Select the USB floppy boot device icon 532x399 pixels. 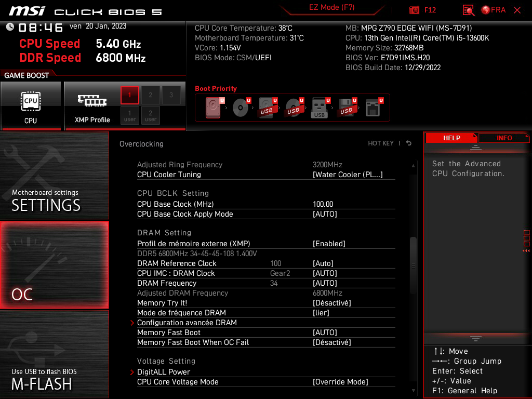point(347,108)
